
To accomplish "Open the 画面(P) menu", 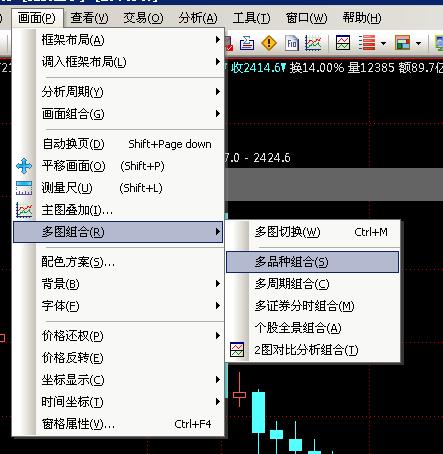I will pyautogui.click(x=37, y=18).
